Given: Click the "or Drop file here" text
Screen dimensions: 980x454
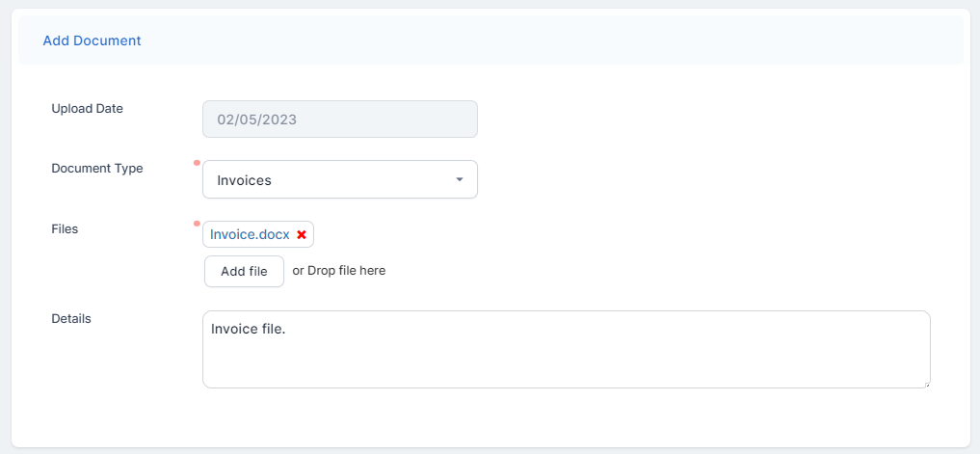Looking at the screenshot, I should pyautogui.click(x=339, y=271).
